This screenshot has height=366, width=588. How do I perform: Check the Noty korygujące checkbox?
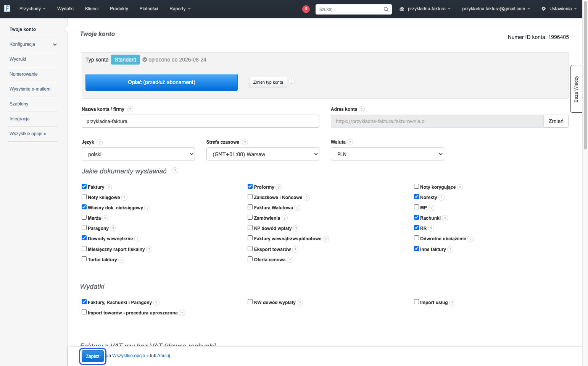click(x=417, y=186)
